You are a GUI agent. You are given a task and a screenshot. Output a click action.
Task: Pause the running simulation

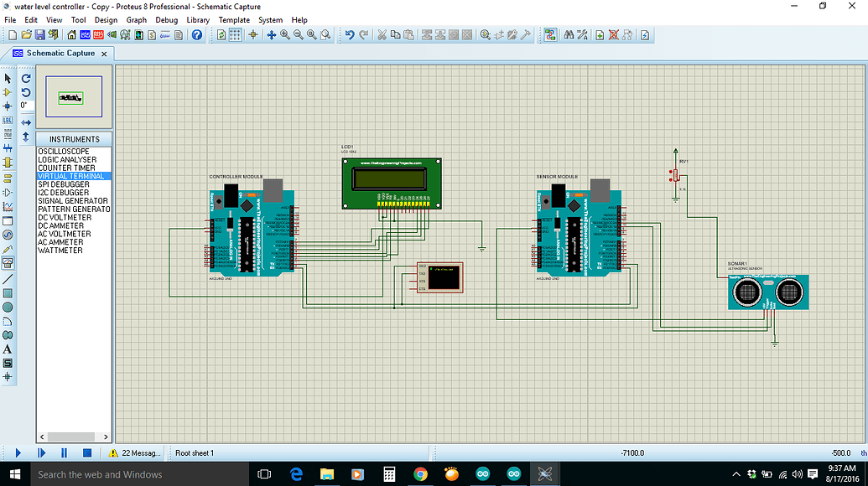64,452
